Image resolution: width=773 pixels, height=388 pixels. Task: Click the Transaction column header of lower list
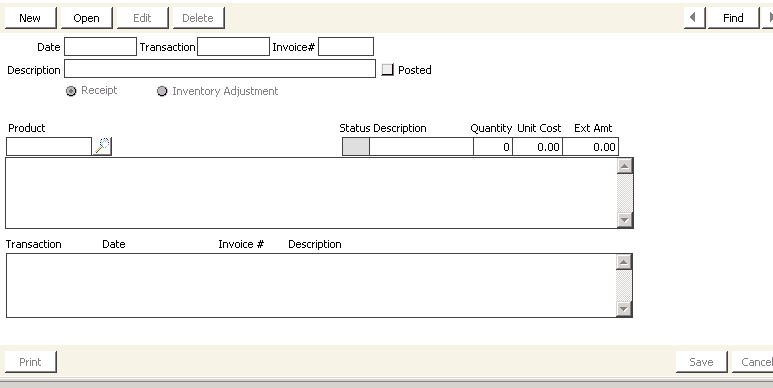point(34,244)
